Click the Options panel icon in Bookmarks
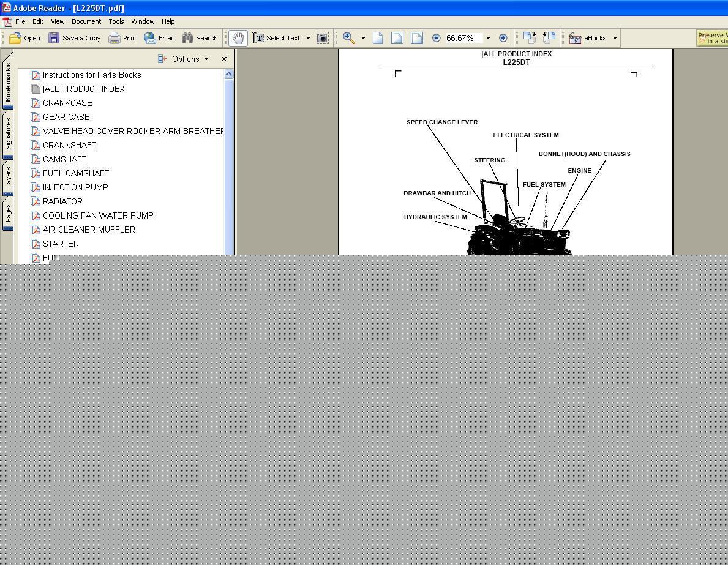The height and width of the screenshot is (565, 728). click(162, 59)
